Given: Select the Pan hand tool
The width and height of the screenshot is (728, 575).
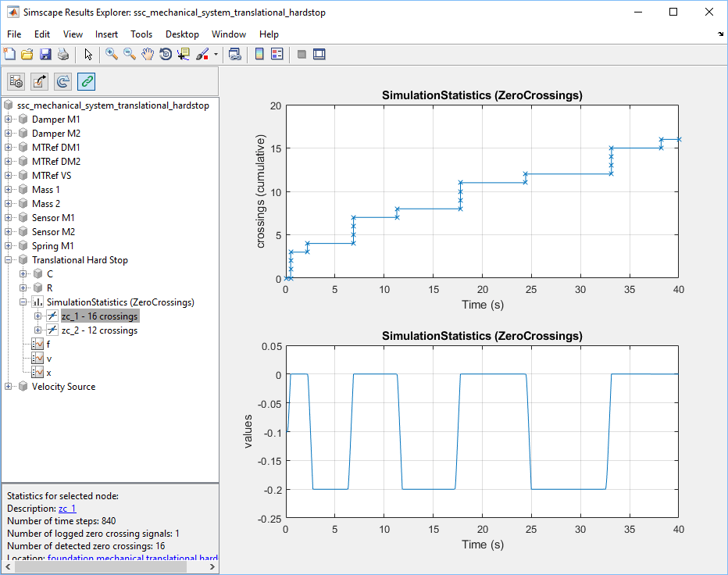Looking at the screenshot, I should point(148,54).
